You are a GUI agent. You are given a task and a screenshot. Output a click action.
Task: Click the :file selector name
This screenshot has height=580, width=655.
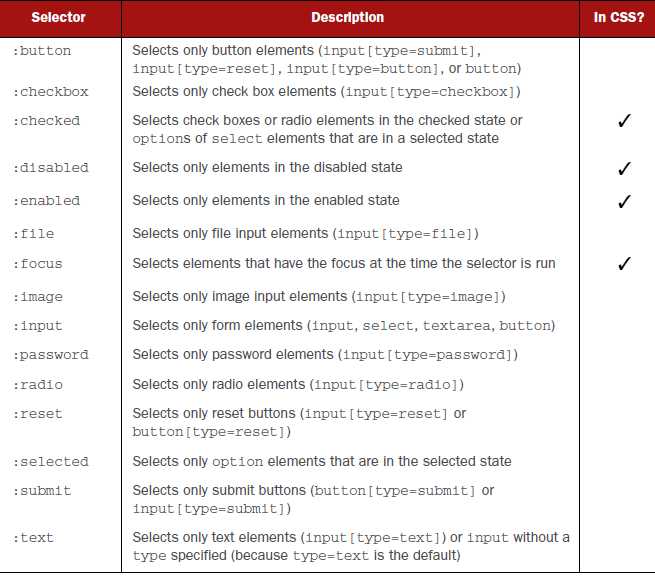tap(34, 234)
